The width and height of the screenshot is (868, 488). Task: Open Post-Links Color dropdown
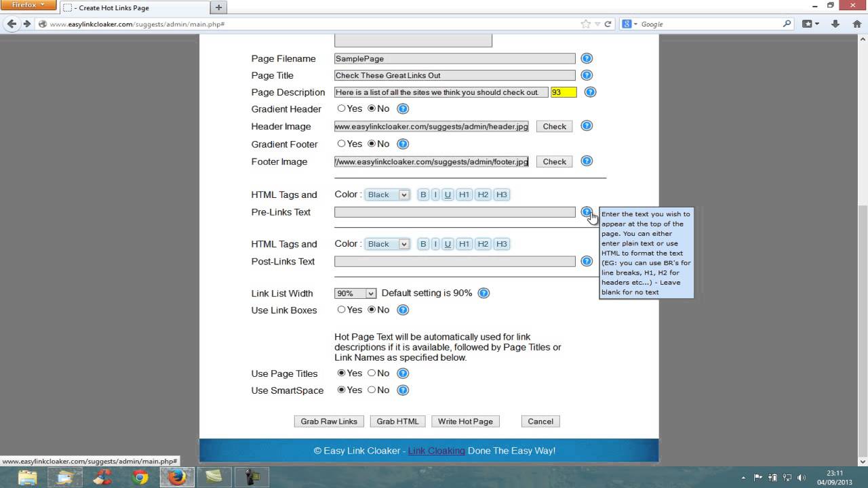[387, 244]
